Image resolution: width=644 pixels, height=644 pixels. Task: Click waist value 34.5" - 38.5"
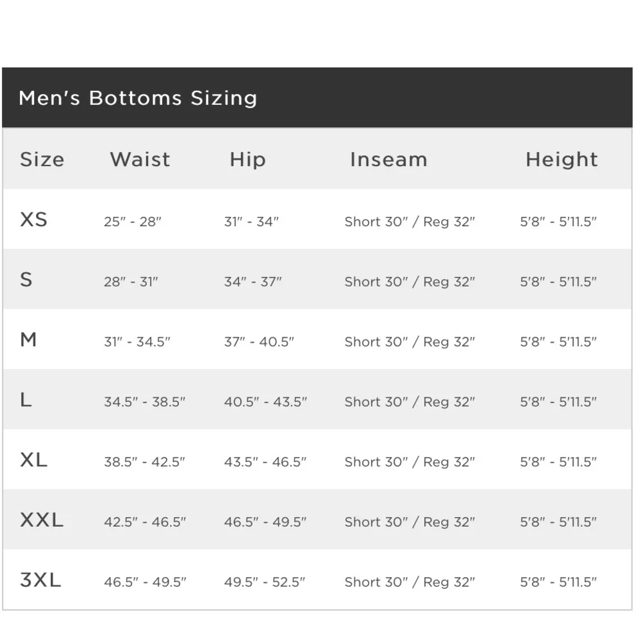(x=144, y=402)
